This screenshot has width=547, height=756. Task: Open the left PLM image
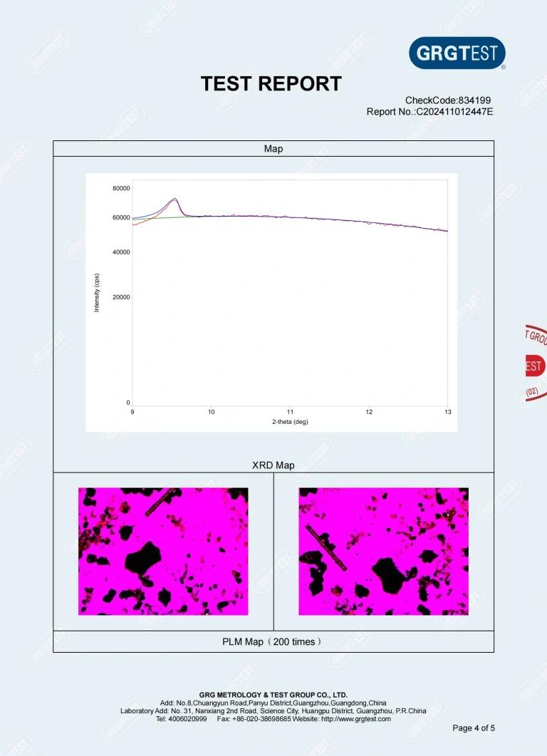point(163,551)
